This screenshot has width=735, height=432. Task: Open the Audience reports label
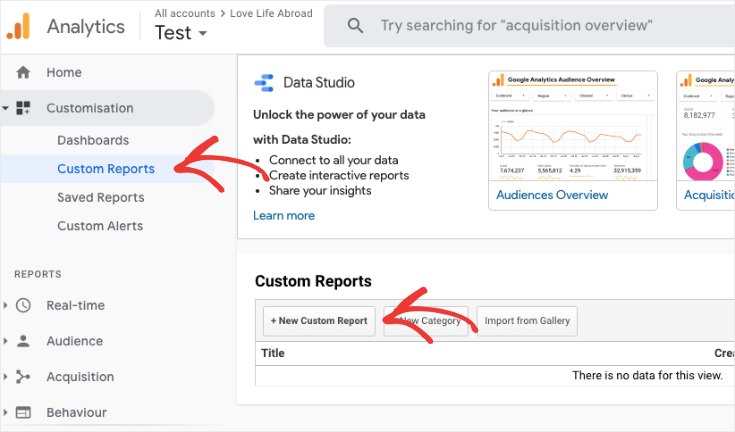75,341
